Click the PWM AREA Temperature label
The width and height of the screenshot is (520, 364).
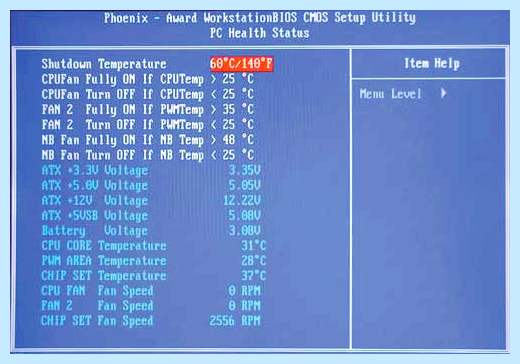pos(104,261)
